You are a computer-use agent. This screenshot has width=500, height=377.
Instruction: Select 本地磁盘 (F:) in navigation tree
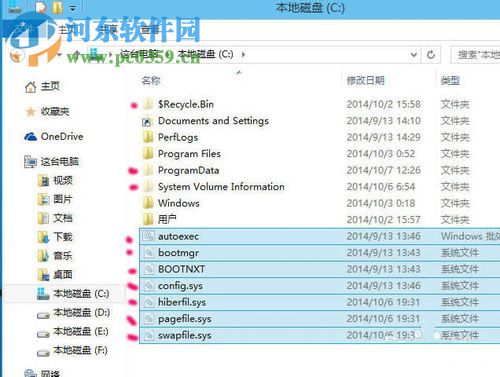tap(80, 351)
